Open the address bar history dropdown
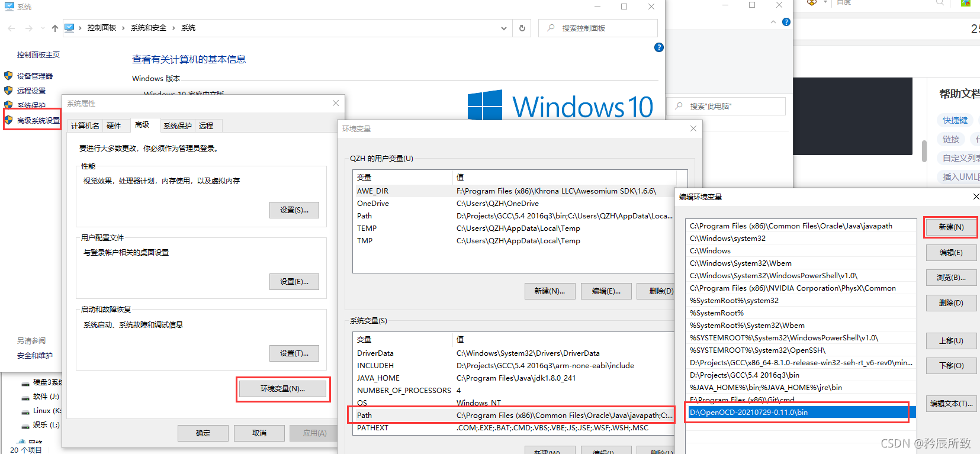 [x=504, y=28]
